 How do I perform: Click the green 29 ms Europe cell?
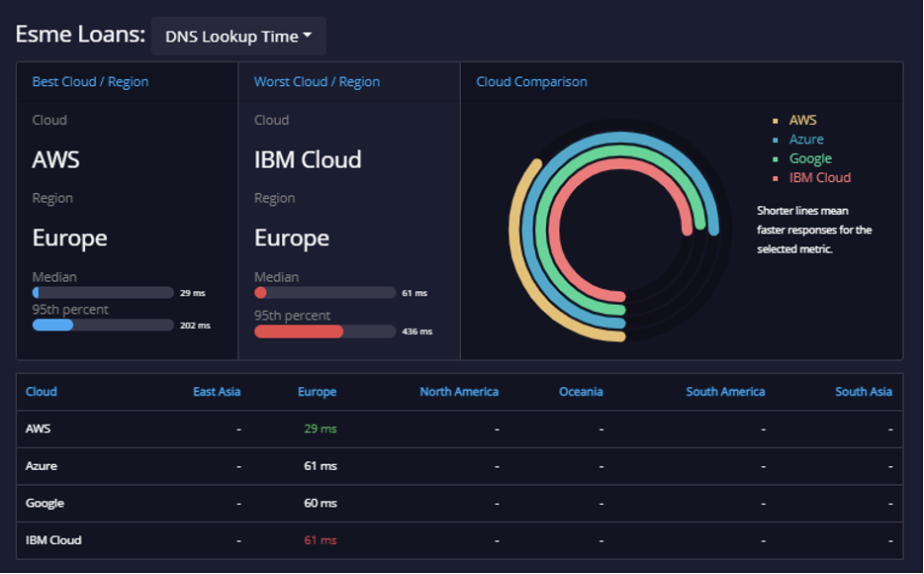point(321,430)
